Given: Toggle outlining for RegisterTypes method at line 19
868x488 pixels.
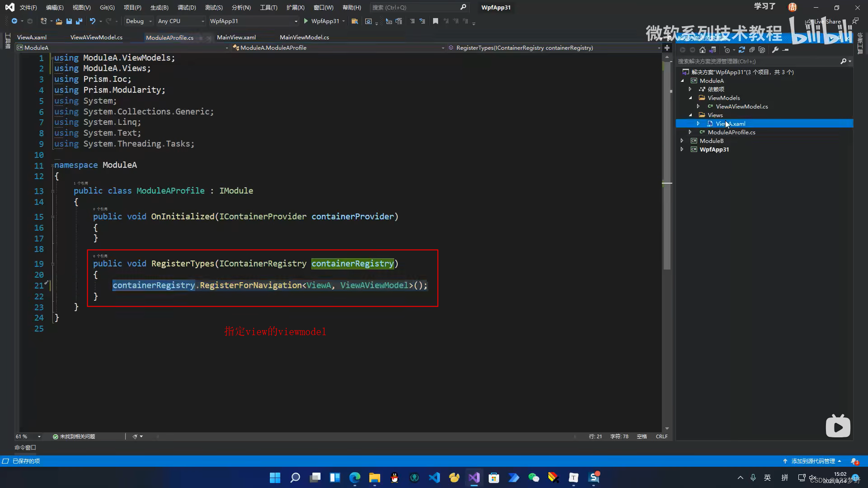Looking at the screenshot, I should 53,264.
